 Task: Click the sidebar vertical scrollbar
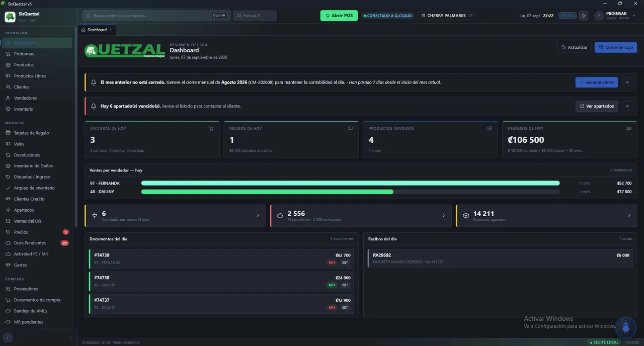point(76,126)
